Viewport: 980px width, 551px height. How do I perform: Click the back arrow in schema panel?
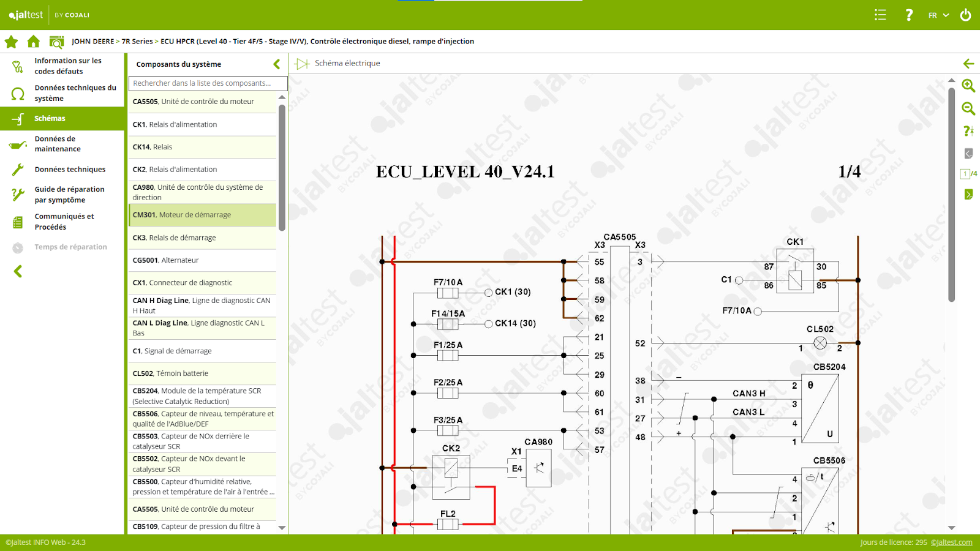968,64
